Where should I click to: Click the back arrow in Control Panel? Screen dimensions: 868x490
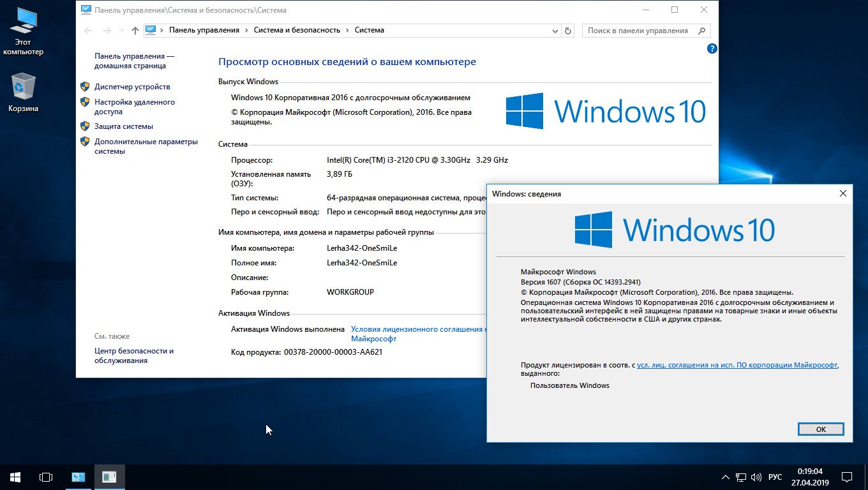(88, 30)
